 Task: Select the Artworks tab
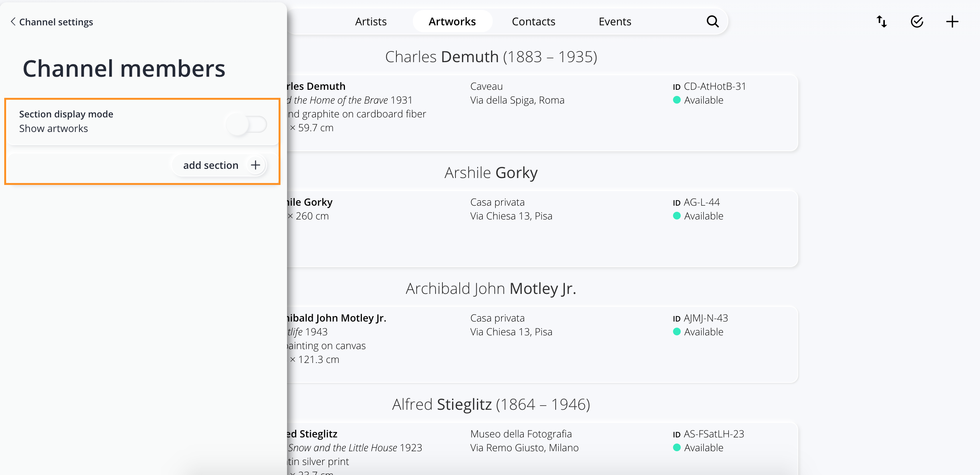pyautogui.click(x=452, y=21)
